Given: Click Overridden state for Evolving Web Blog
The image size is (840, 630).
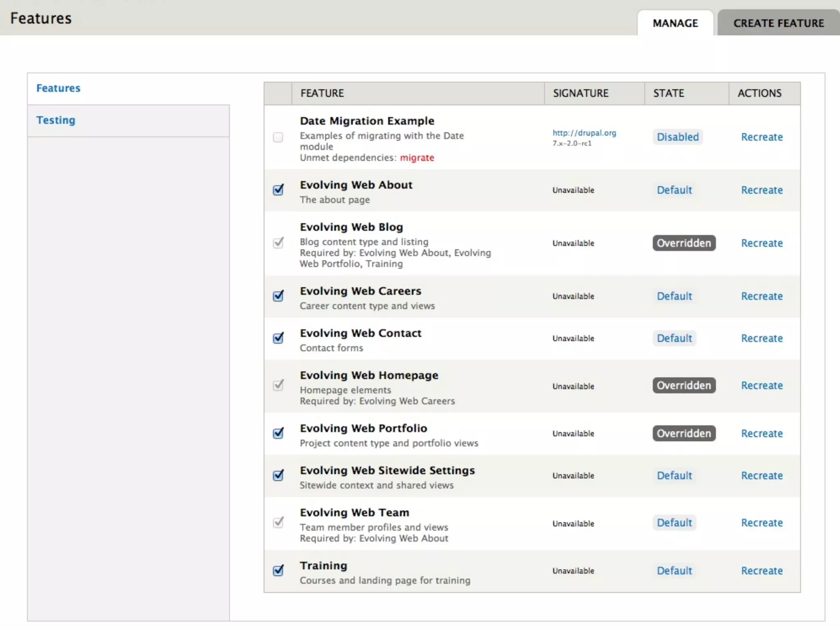Looking at the screenshot, I should coord(684,243).
